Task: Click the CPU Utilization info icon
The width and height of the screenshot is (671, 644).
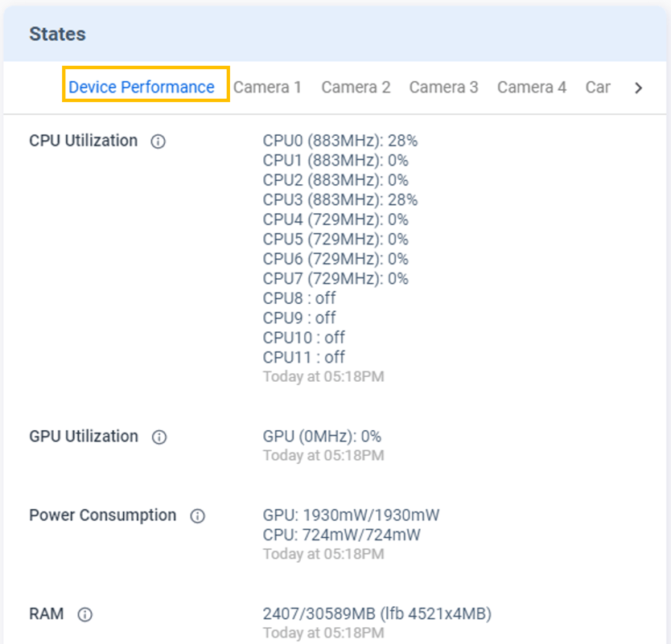Action: [158, 142]
